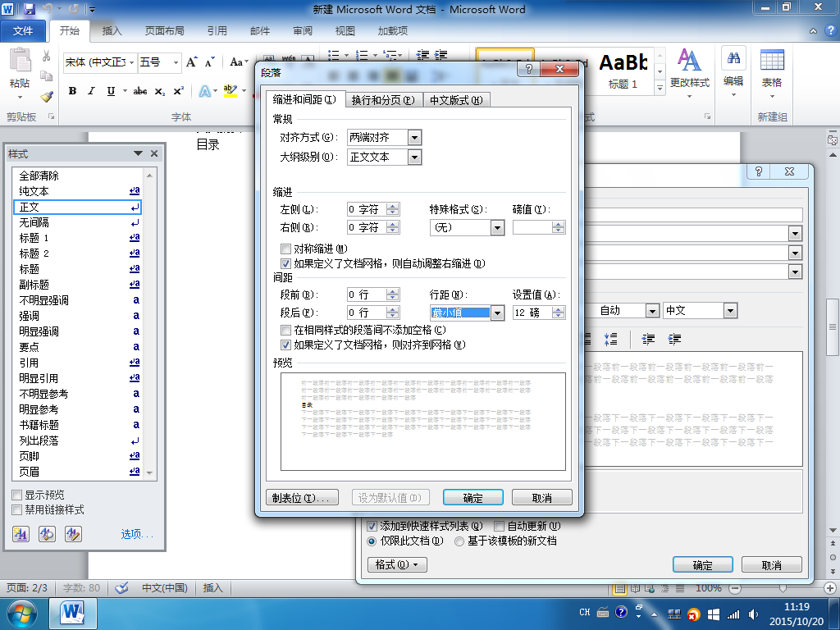Image resolution: width=840 pixels, height=630 pixels.
Task: Click the Cut scissors icon
Action: [47, 56]
